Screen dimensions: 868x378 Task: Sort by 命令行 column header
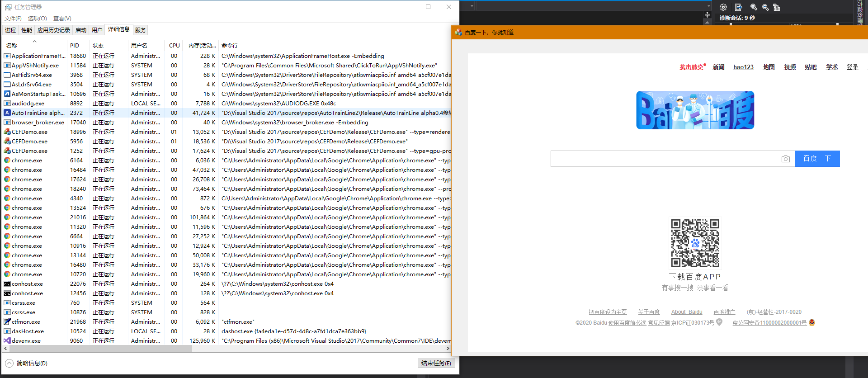point(335,45)
